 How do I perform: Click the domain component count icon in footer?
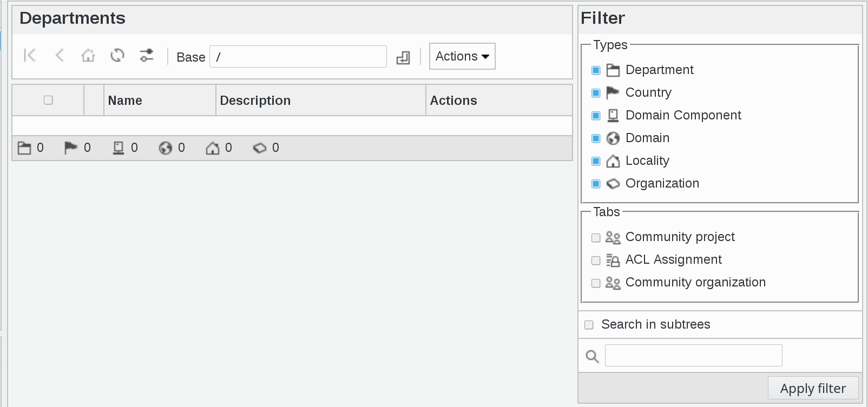pyautogui.click(x=119, y=148)
